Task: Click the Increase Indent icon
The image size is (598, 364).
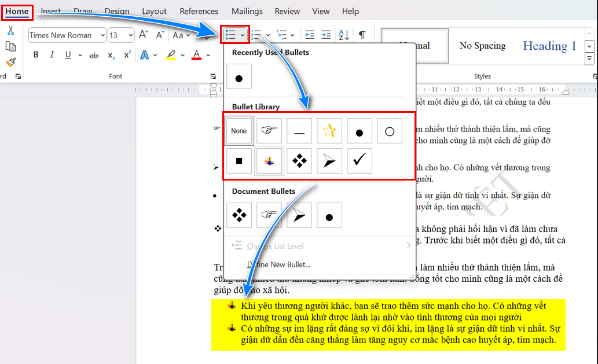Action: [x=326, y=35]
